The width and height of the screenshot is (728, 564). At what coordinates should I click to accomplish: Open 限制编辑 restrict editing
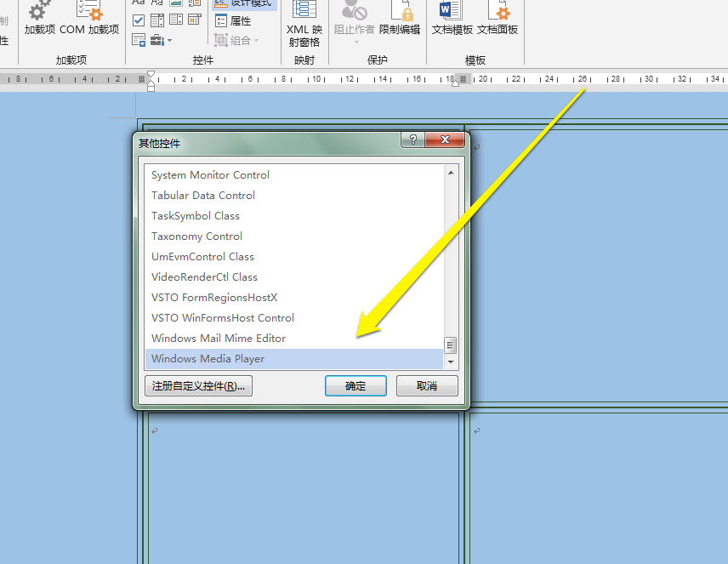pyautogui.click(x=400, y=19)
